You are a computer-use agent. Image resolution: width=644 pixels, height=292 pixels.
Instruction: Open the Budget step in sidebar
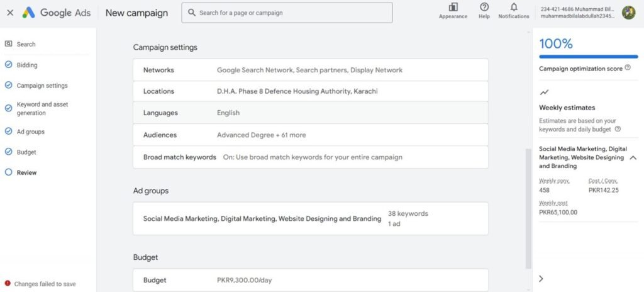point(26,152)
